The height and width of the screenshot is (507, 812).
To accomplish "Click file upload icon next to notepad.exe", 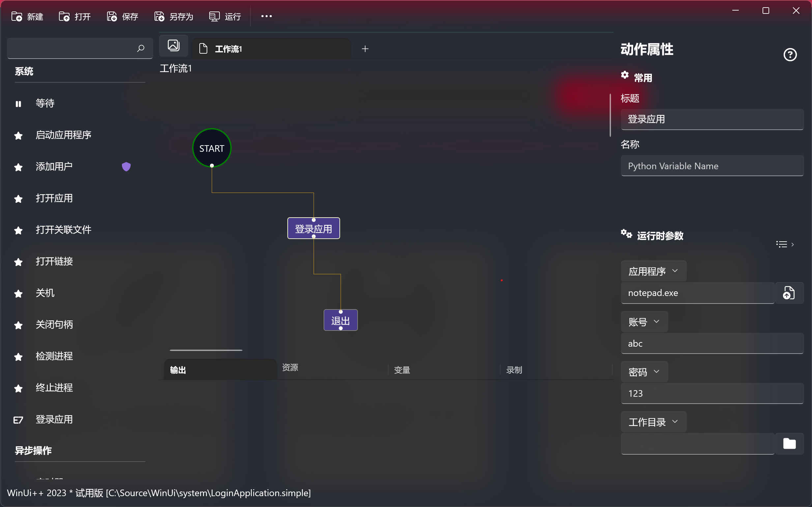I will coord(789,293).
